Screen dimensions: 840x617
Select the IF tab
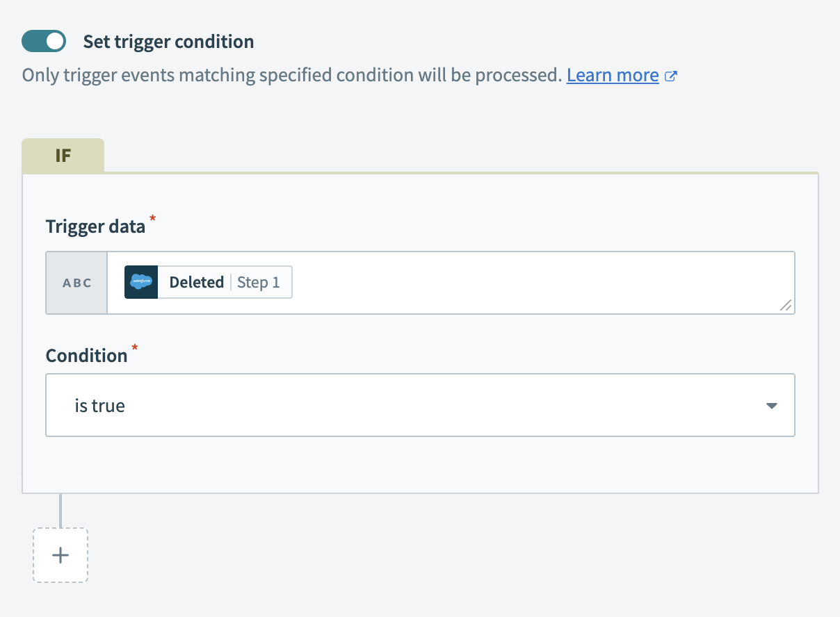tap(63, 156)
